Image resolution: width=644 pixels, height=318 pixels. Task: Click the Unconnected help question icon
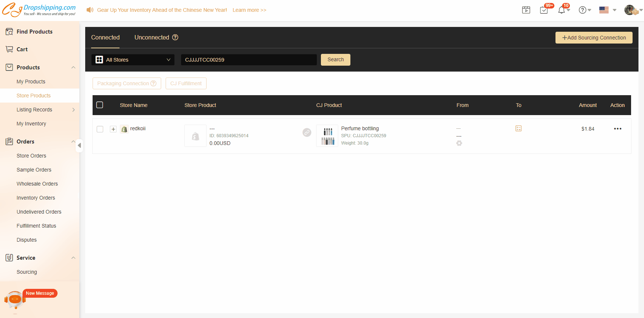pos(175,37)
